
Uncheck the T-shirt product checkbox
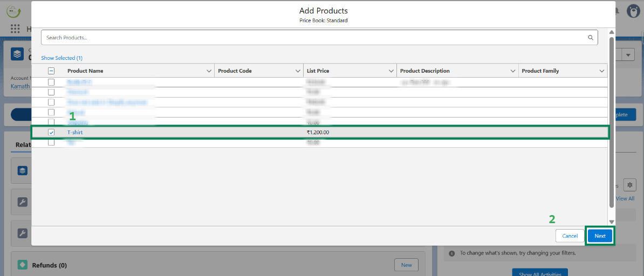[51, 133]
